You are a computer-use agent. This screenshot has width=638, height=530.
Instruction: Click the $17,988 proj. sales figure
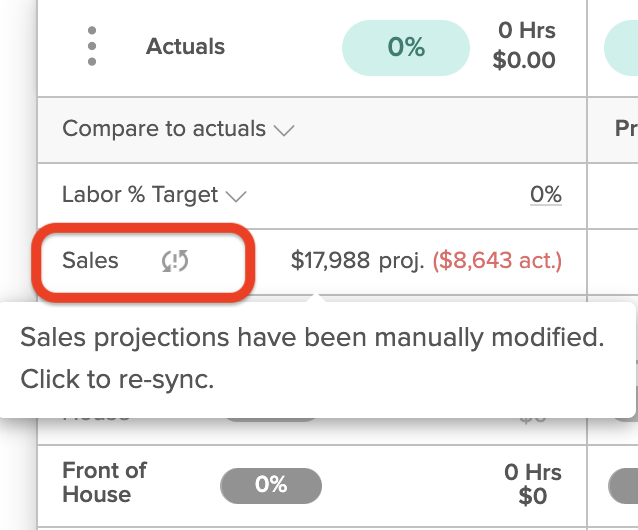357,260
